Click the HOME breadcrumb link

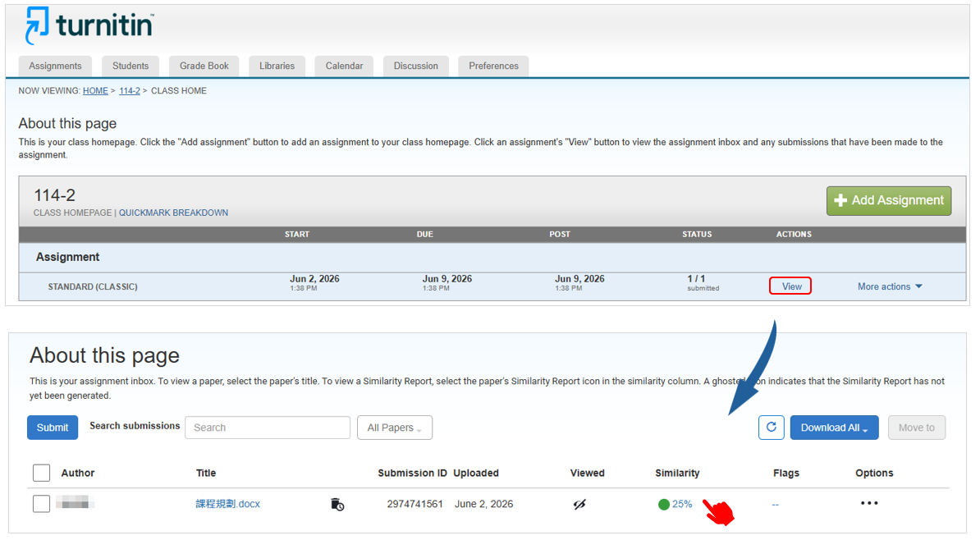click(x=95, y=90)
